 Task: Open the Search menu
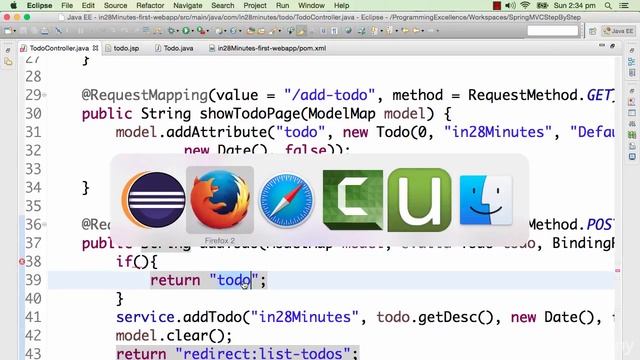(223, 5)
